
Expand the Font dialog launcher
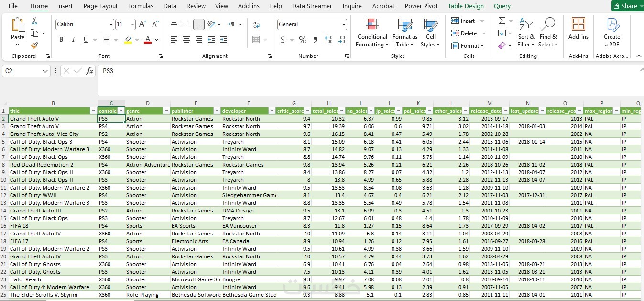tap(160, 56)
